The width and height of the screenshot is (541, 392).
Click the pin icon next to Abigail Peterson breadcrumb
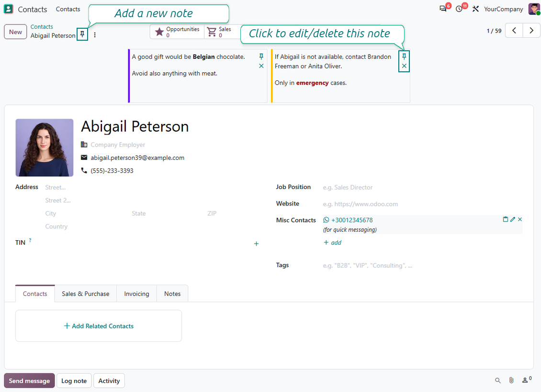point(82,34)
